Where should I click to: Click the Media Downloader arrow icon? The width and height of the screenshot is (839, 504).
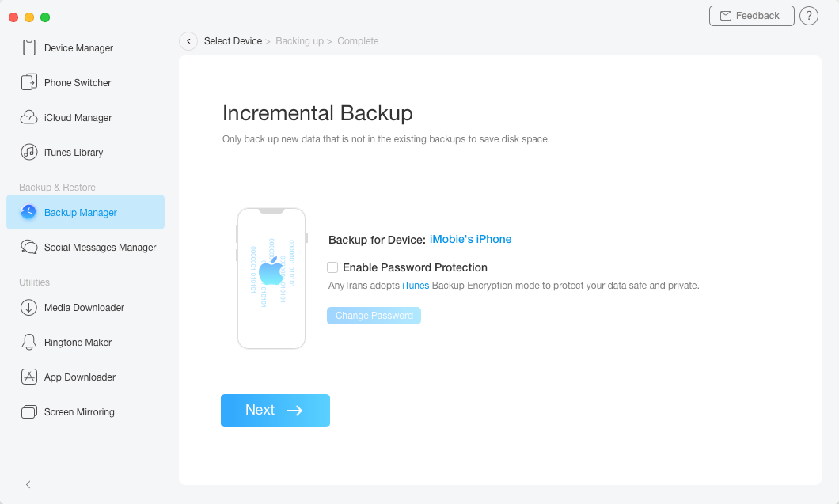29,308
